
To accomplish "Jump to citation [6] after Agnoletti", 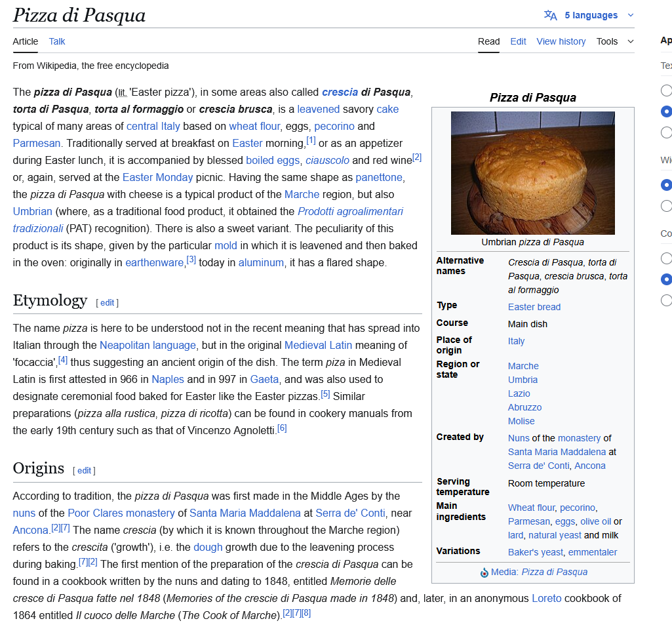I will point(282,428).
